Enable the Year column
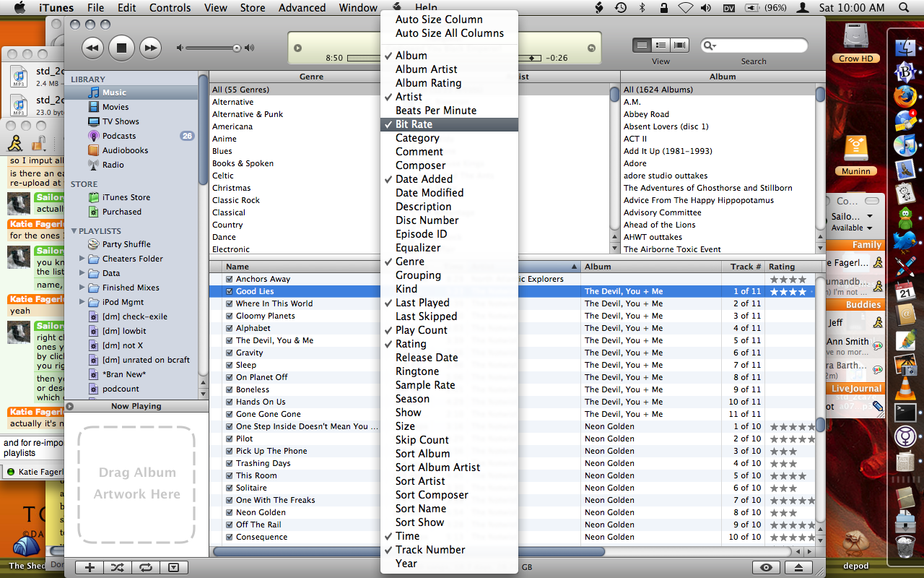 click(x=449, y=564)
